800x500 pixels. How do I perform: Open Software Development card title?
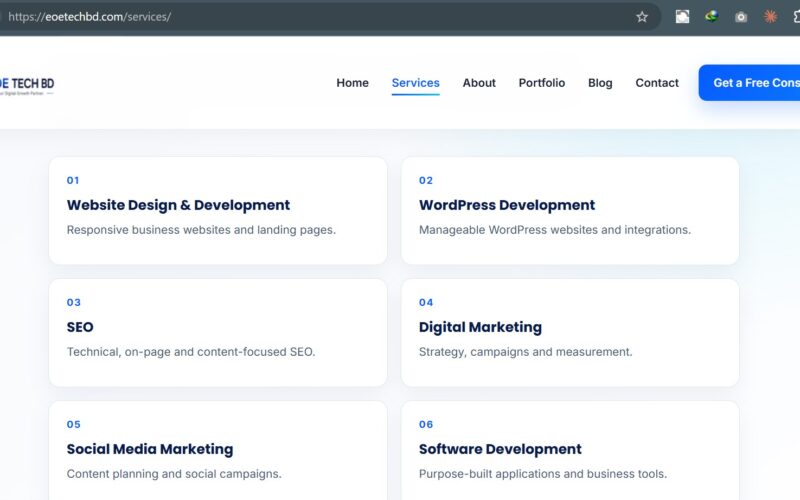(500, 449)
